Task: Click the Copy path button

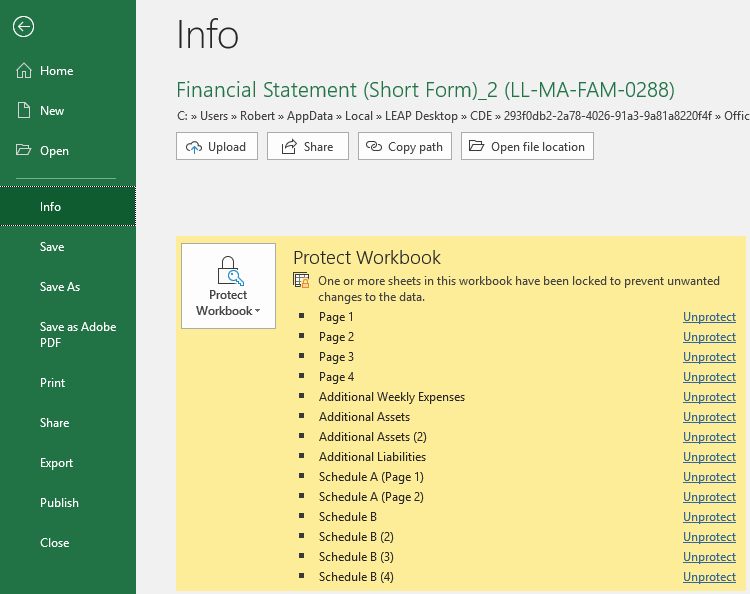Action: 405,146
